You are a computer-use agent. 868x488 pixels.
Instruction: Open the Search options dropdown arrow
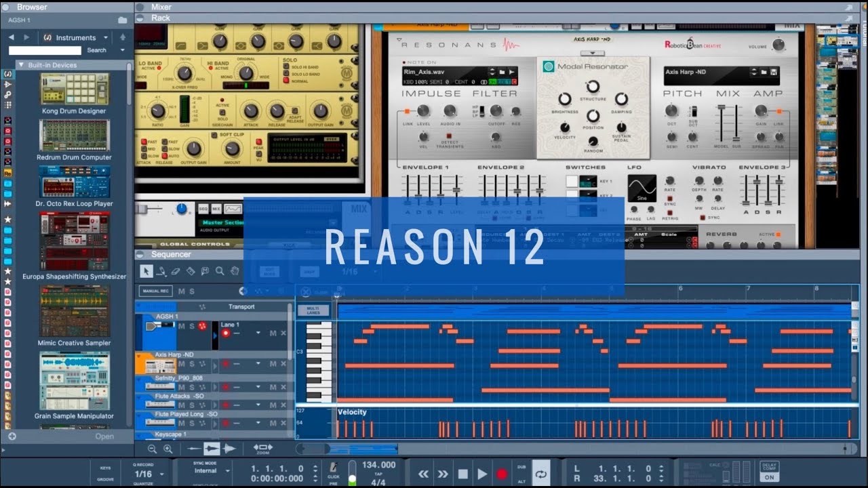(x=123, y=50)
